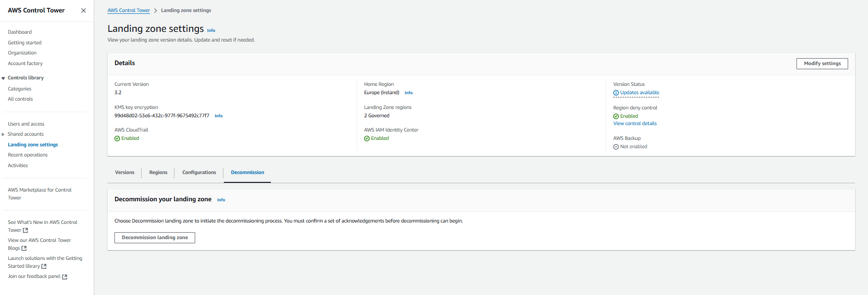Switch to the Regions tab

158,172
